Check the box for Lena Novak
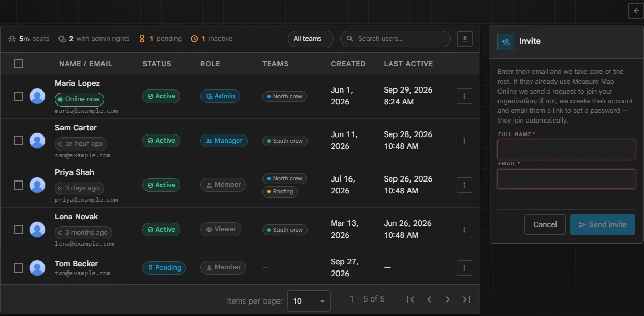Screen dimensions: 644x316 19,230
